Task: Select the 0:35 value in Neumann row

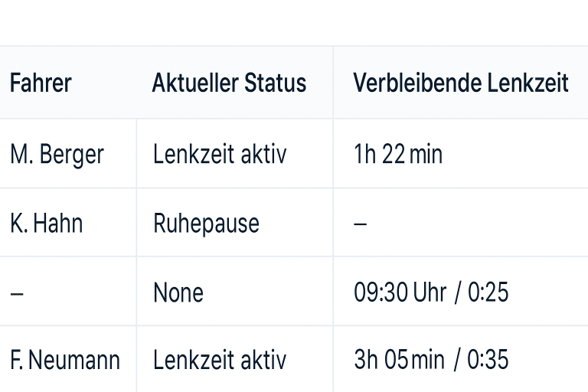Action: pyautogui.click(x=488, y=359)
